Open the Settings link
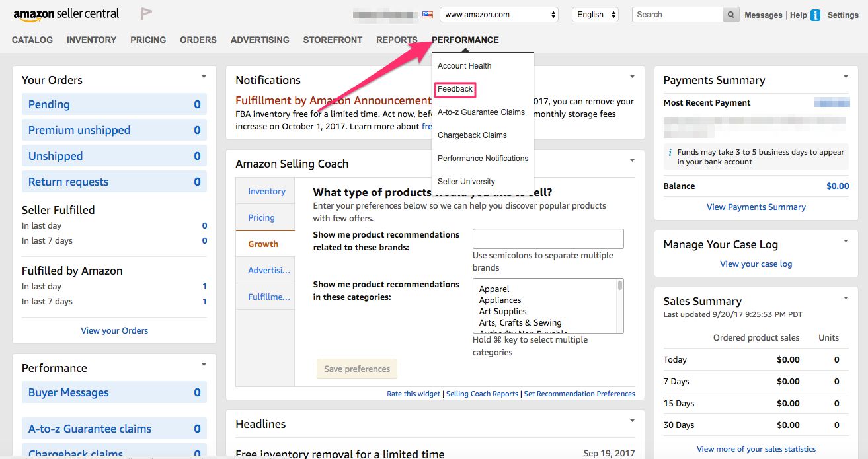868x459 pixels. click(843, 15)
